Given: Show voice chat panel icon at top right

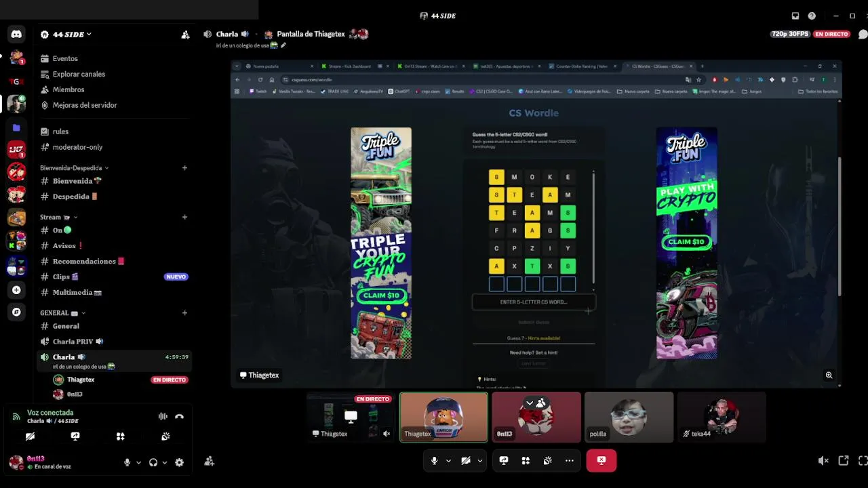Looking at the screenshot, I should click(863, 34).
